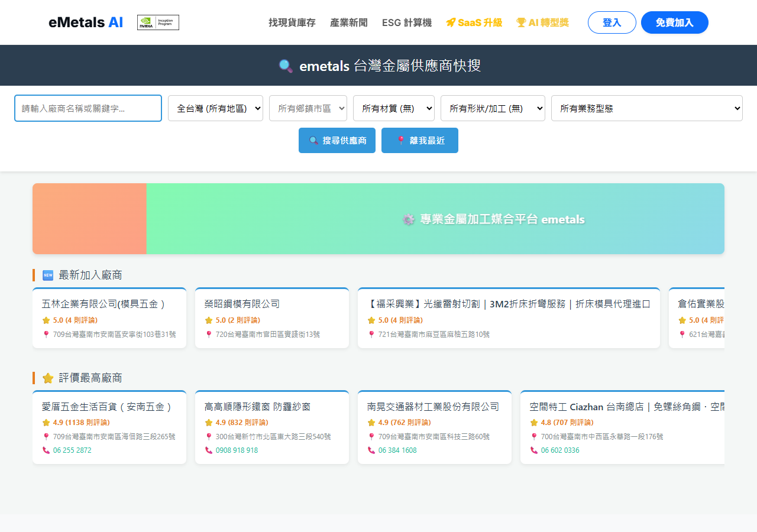Click the rocket icon beside SaaS 升級
The width and height of the screenshot is (757, 532).
451,22
